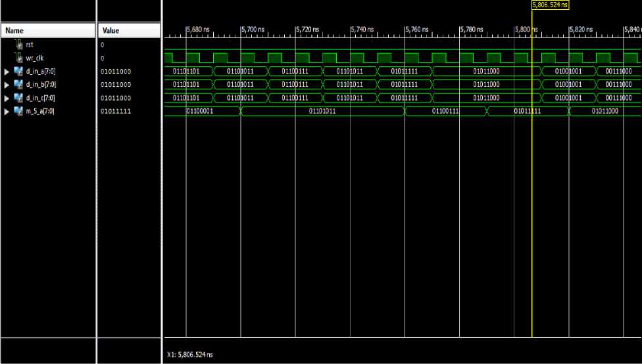The height and width of the screenshot is (364, 642).
Task: Click the 01100111 segment on m_5_a waveform
Action: coord(445,111)
